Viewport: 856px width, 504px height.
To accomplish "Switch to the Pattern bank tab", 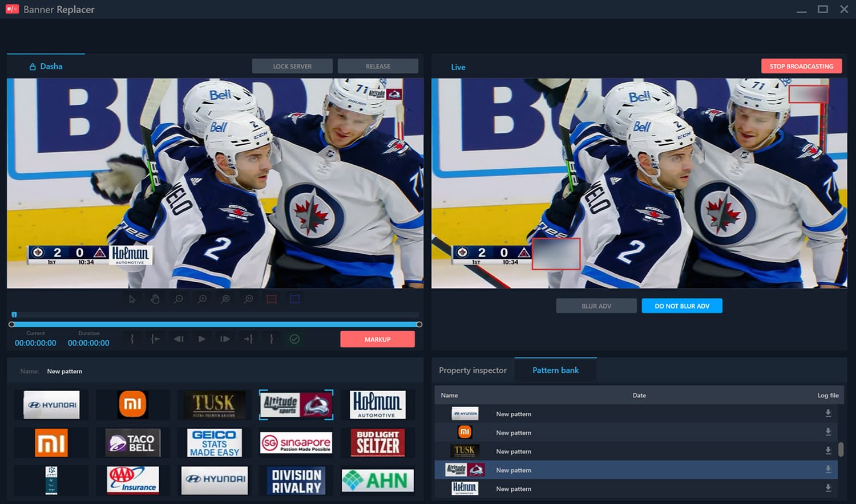I will (555, 370).
